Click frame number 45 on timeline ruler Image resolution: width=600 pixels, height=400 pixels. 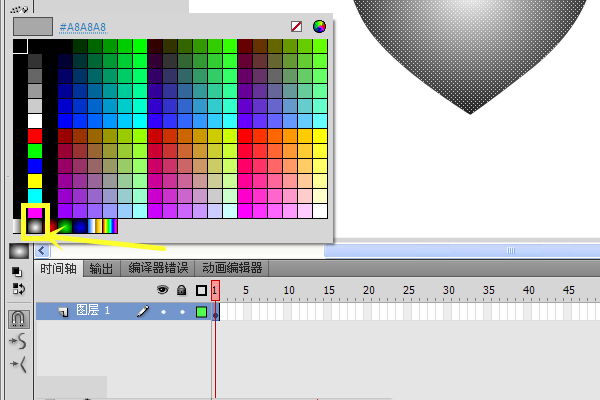coord(569,290)
